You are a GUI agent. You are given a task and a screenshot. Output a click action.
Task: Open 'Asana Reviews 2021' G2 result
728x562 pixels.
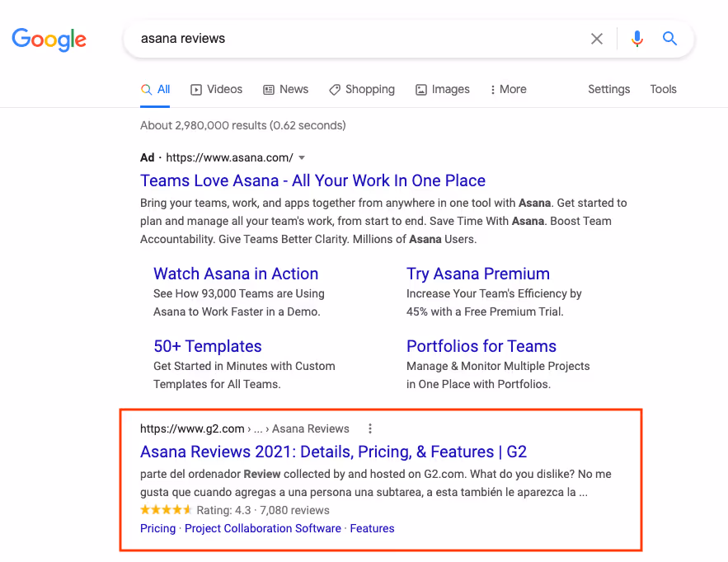click(333, 452)
